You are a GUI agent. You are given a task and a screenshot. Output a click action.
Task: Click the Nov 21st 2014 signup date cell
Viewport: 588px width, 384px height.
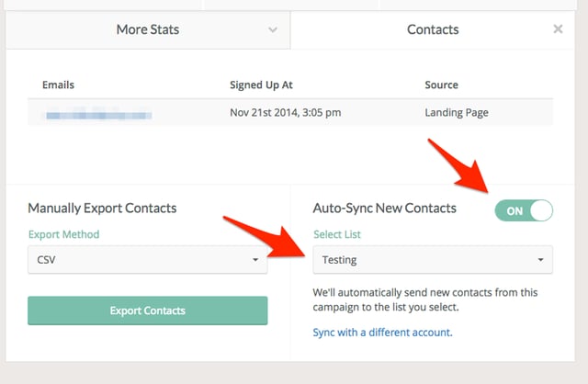pos(286,112)
